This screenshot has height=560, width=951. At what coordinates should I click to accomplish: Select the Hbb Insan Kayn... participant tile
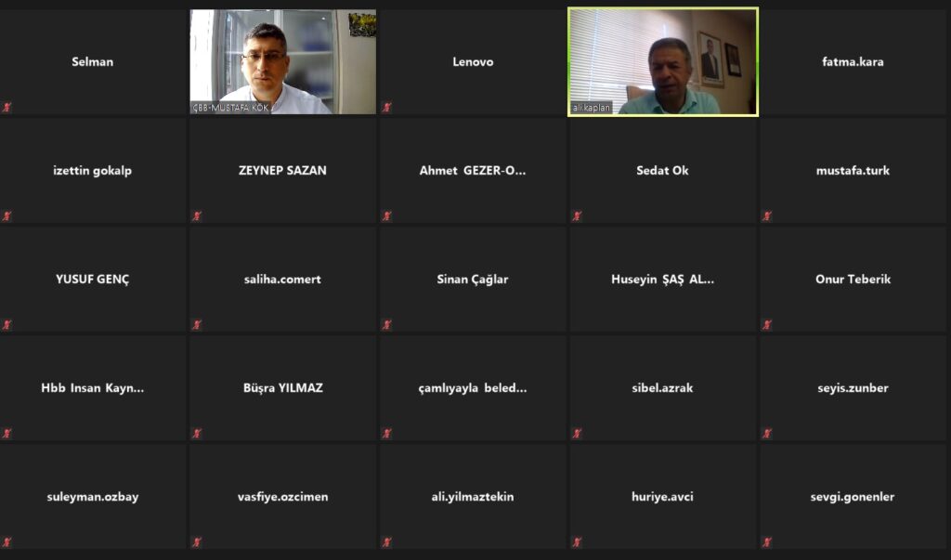93,387
